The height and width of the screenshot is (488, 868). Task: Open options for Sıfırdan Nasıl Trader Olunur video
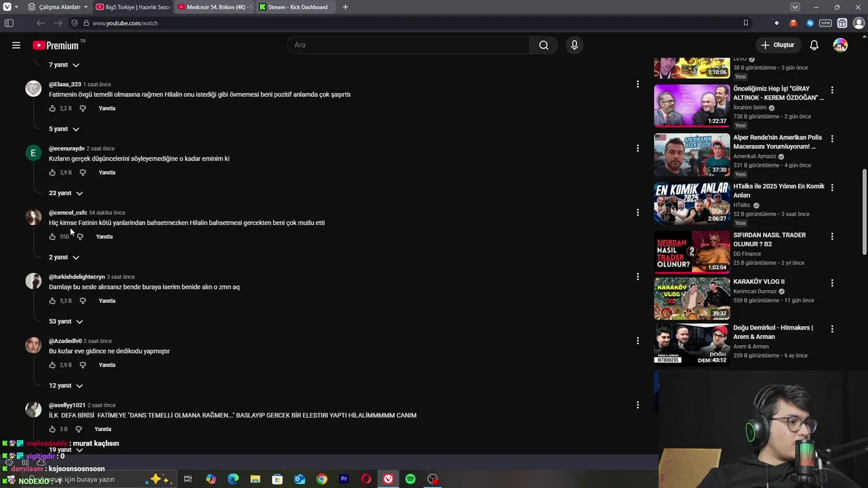pos(832,237)
